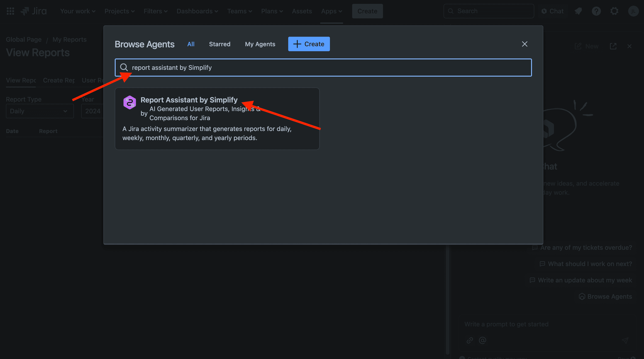Click the attach link icon in prompt box
Image resolution: width=644 pixels, height=359 pixels.
point(469,340)
